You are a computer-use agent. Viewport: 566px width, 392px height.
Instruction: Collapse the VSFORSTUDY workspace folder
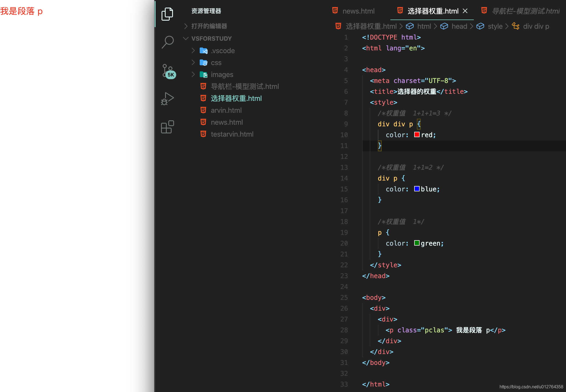click(186, 38)
